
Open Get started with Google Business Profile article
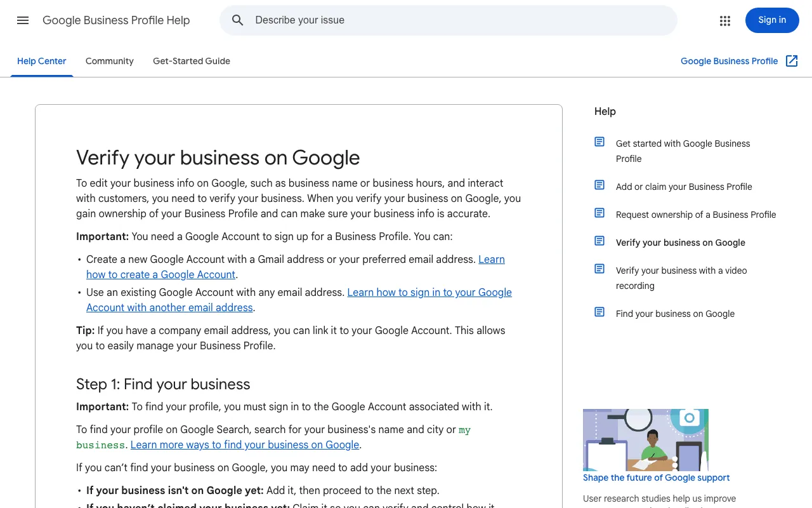683,151
